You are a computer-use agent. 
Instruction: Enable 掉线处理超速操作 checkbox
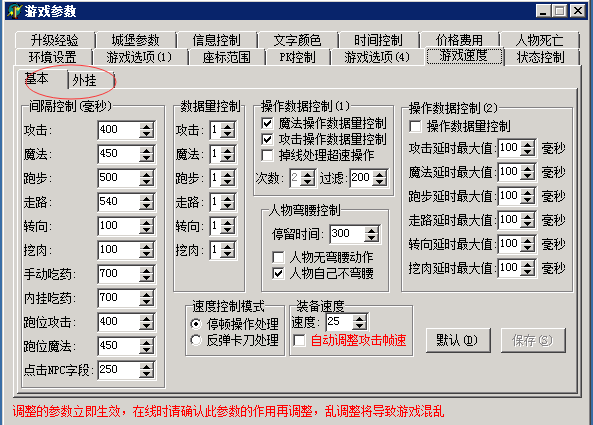(x=267, y=155)
